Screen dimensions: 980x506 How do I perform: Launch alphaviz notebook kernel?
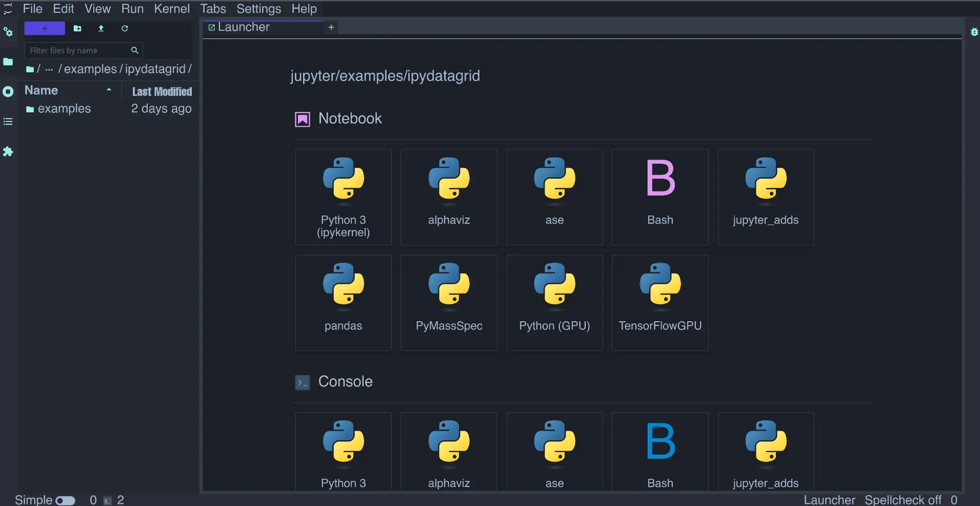point(449,197)
